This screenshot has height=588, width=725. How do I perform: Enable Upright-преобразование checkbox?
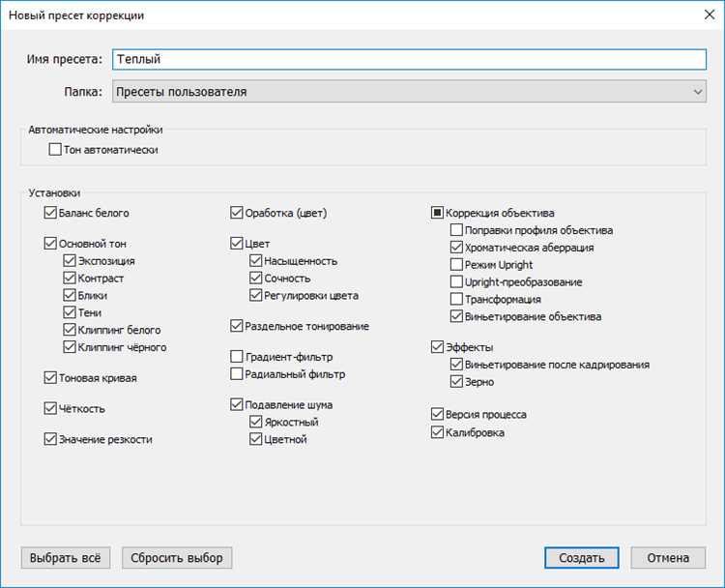coord(456,281)
